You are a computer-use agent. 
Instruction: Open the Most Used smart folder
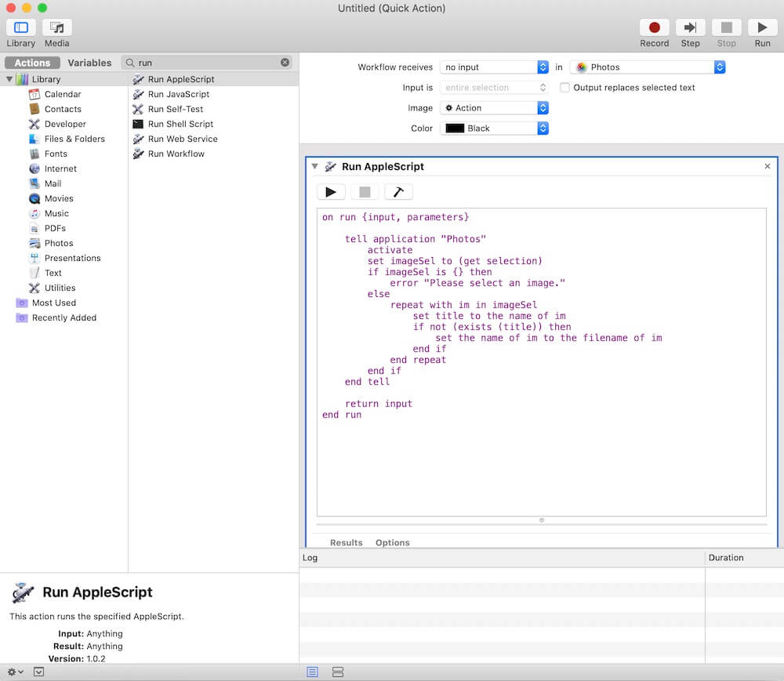54,302
